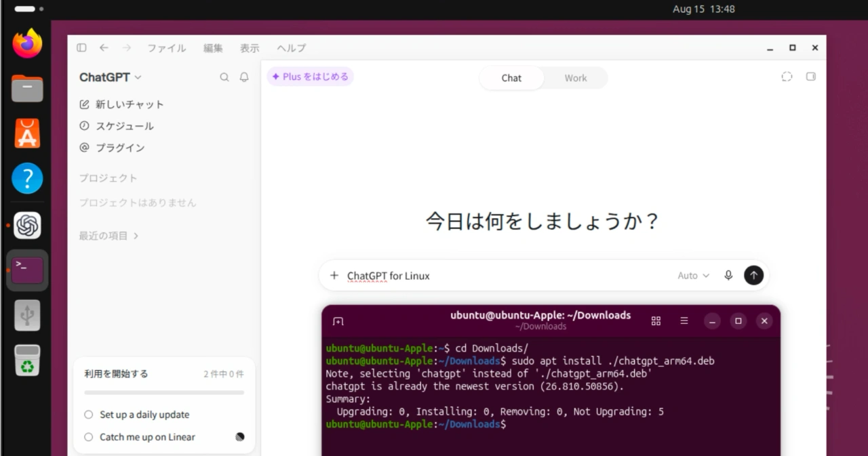Open the ChatGPT model dropdown

[111, 77]
